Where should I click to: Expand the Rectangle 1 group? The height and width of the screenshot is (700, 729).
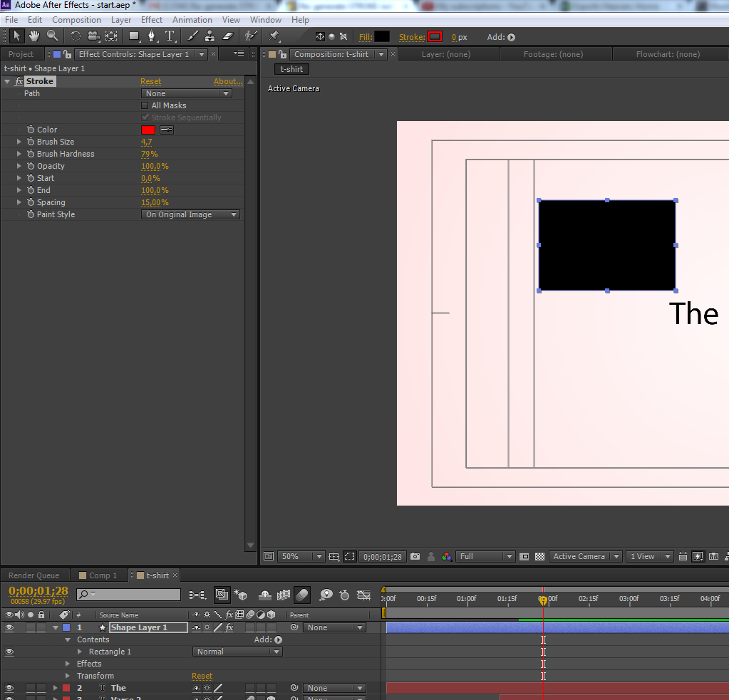(80, 652)
